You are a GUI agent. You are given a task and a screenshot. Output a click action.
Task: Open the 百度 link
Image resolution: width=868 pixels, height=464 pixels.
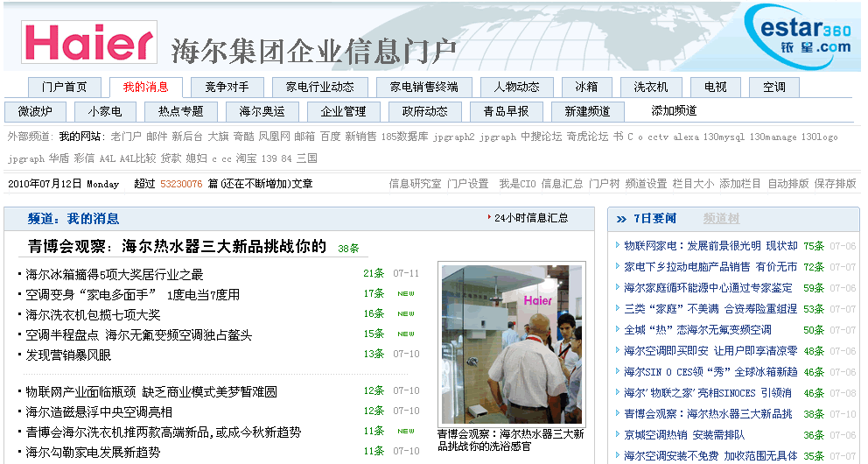coord(330,137)
